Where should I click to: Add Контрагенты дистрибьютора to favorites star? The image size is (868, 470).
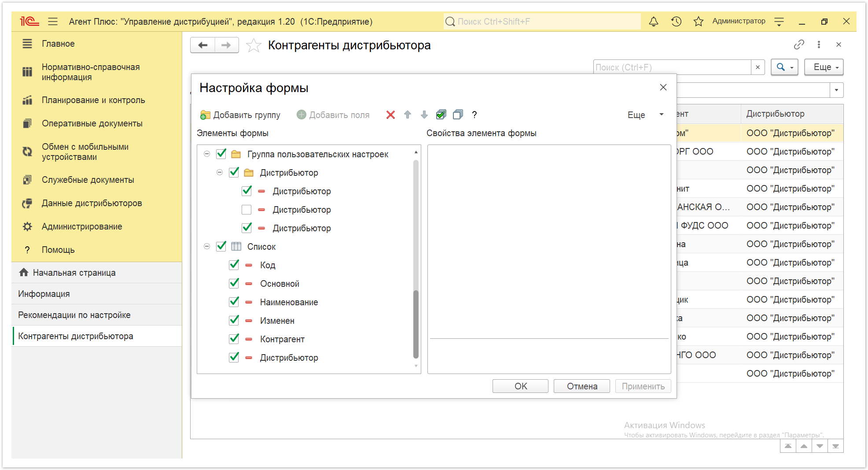pos(254,45)
